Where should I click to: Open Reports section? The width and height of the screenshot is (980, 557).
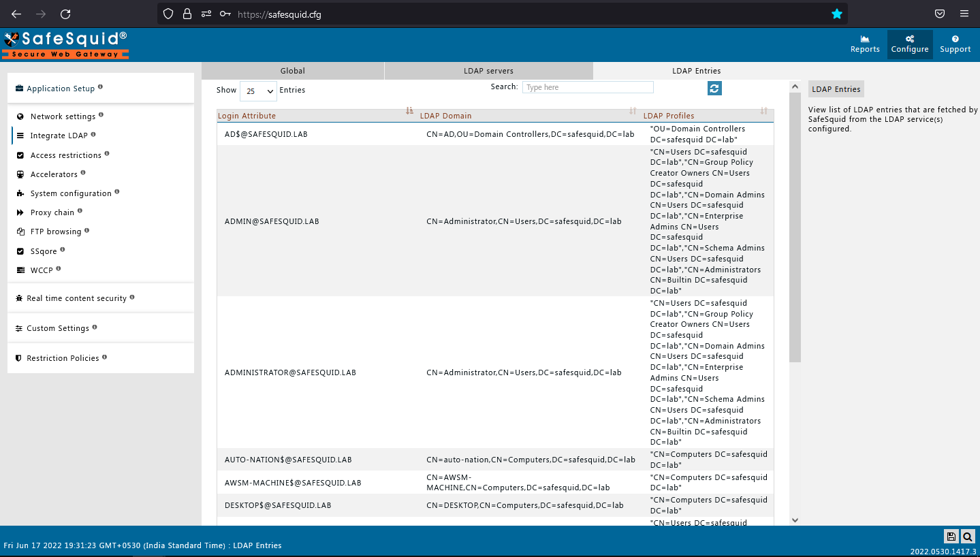click(865, 45)
